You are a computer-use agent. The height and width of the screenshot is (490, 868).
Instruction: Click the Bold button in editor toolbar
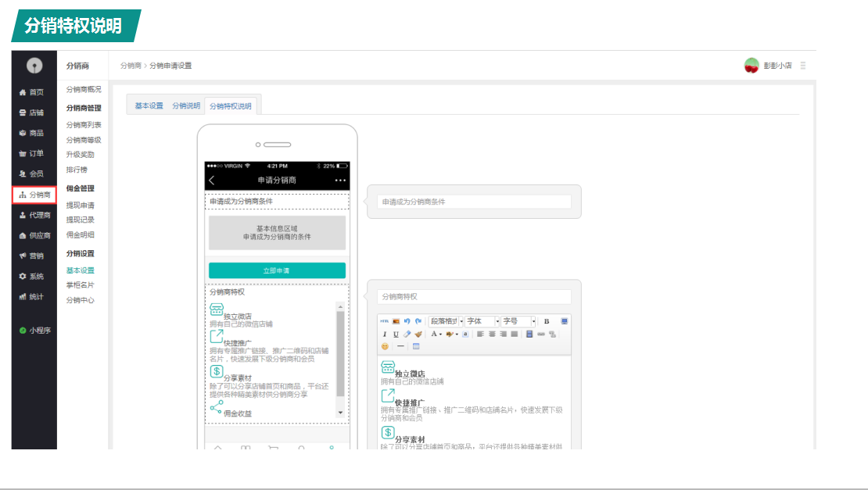546,321
